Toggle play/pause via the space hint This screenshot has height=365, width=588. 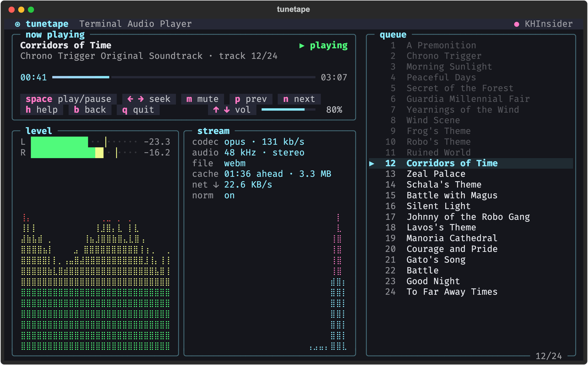point(68,99)
